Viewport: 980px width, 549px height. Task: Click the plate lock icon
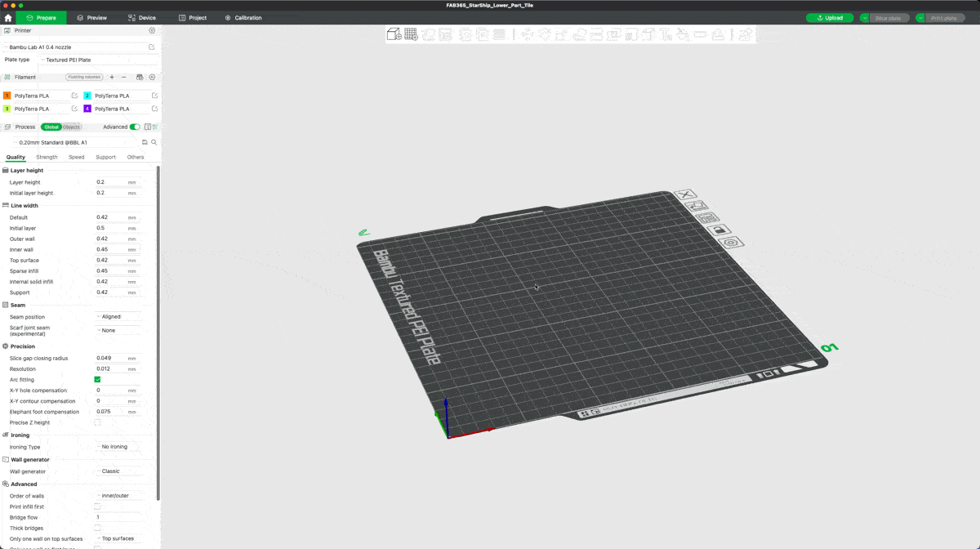tap(721, 230)
